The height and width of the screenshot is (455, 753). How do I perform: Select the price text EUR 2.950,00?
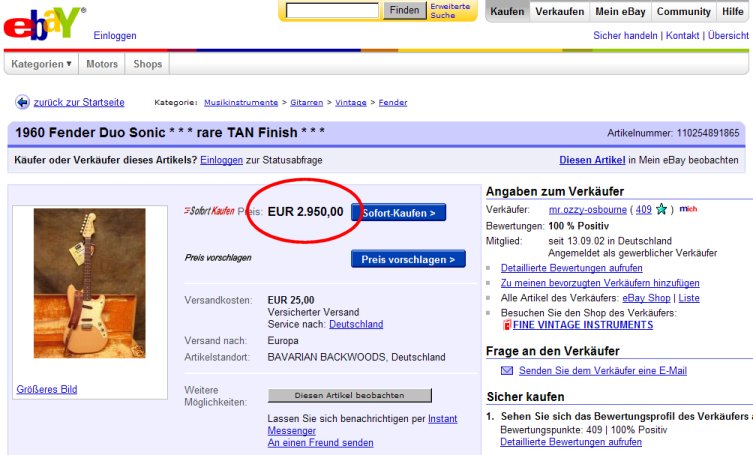coord(305,212)
